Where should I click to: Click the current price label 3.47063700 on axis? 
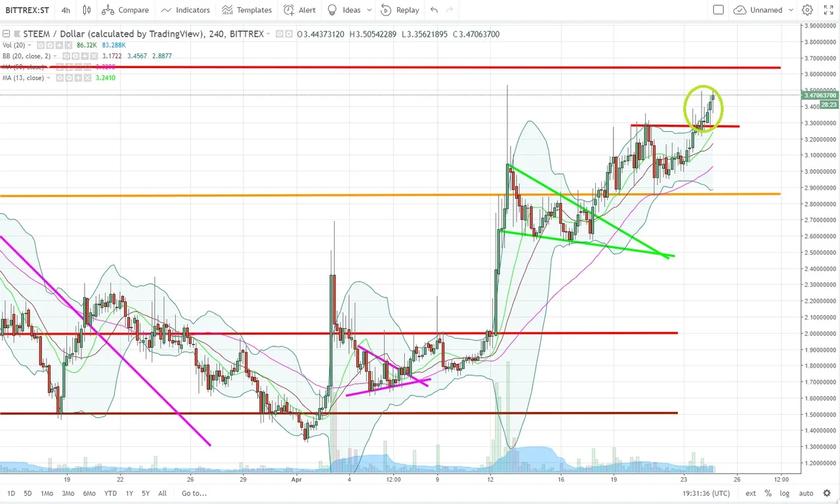pyautogui.click(x=820, y=96)
